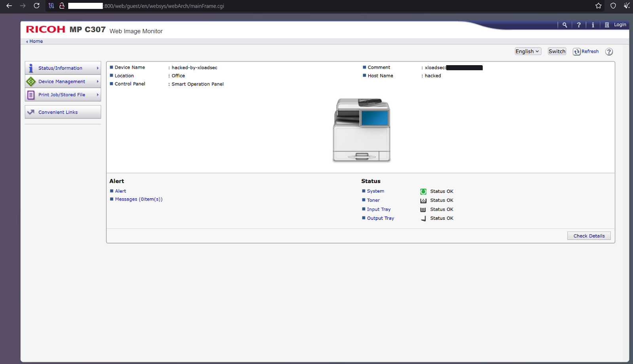Click the Device Management green diamond icon
Image resolution: width=633 pixels, height=364 pixels.
(31, 81)
